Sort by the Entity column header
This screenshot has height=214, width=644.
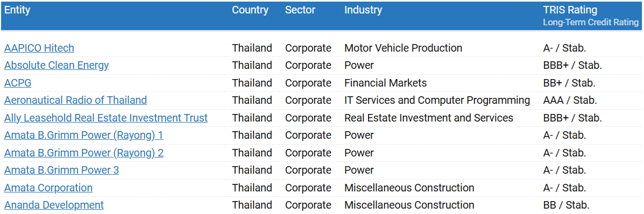17,10
